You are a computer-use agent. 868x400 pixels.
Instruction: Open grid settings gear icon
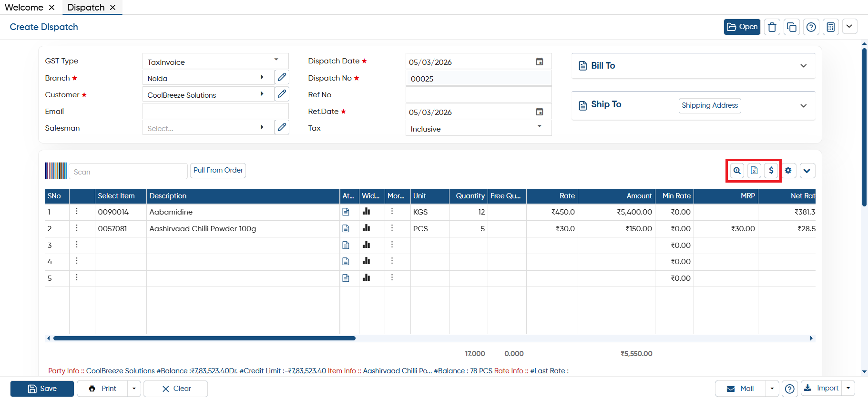coord(788,171)
